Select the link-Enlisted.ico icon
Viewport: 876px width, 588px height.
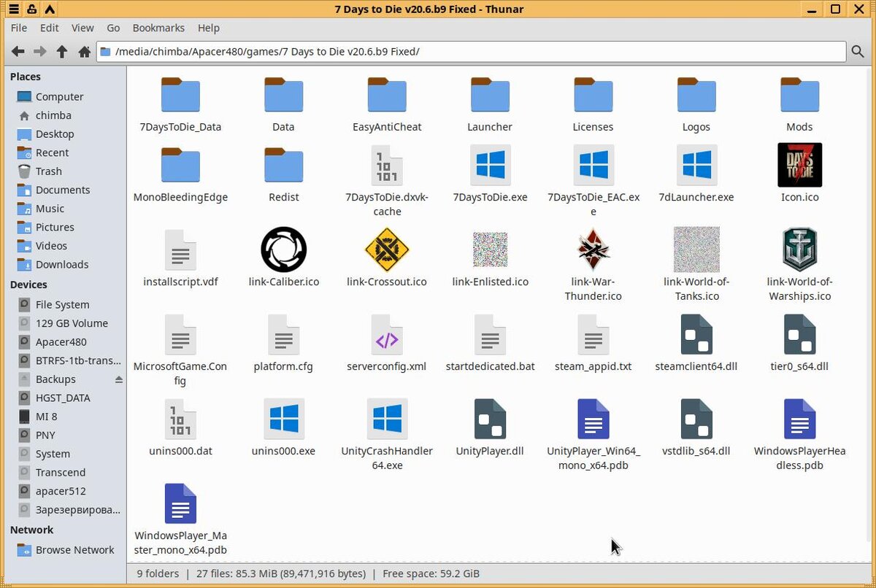pos(490,249)
